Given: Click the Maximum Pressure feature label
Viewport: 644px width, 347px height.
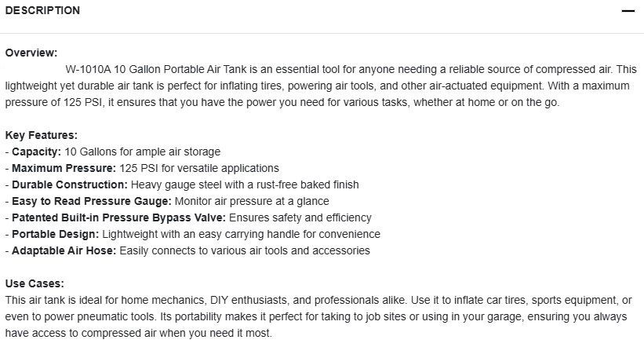Looking at the screenshot, I should click(64, 168).
